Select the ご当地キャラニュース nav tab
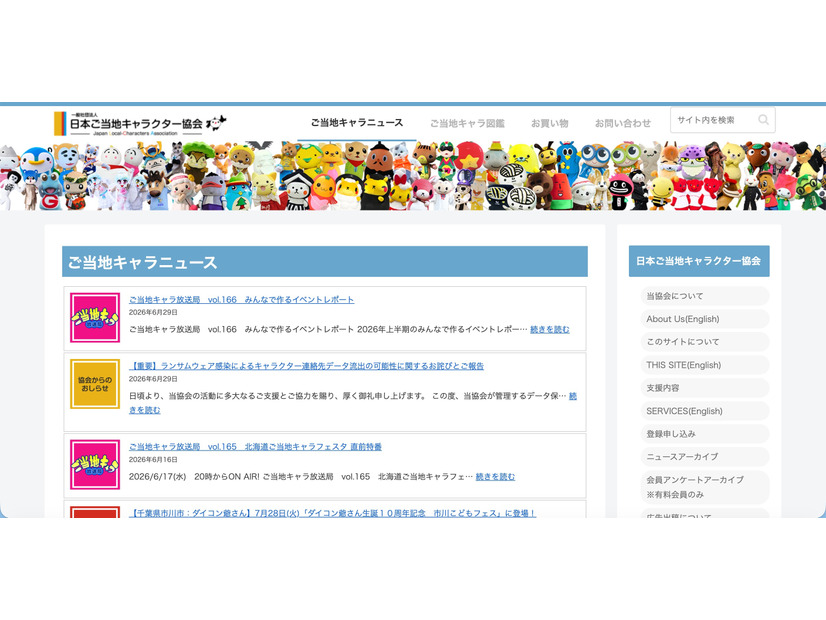The image size is (826, 620). (357, 123)
